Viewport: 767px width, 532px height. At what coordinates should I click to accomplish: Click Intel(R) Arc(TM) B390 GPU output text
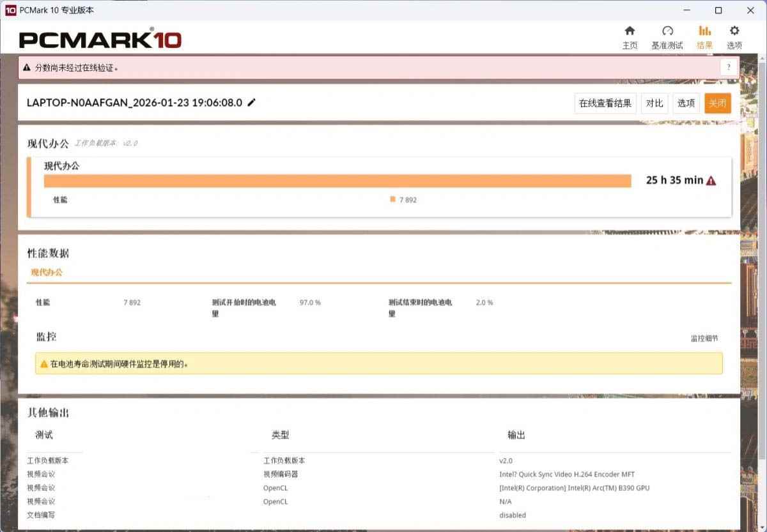[x=574, y=488]
